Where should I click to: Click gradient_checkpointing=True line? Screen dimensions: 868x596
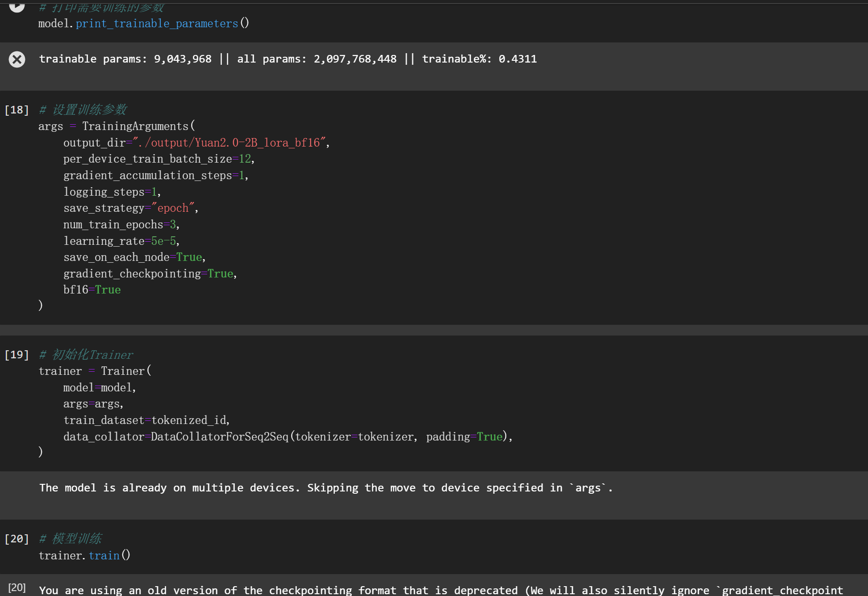[x=150, y=274]
